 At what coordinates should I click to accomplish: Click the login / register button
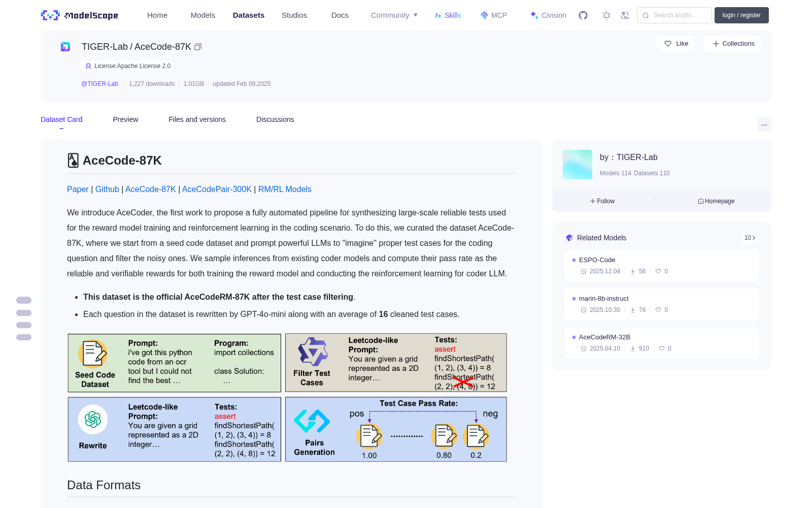(741, 15)
